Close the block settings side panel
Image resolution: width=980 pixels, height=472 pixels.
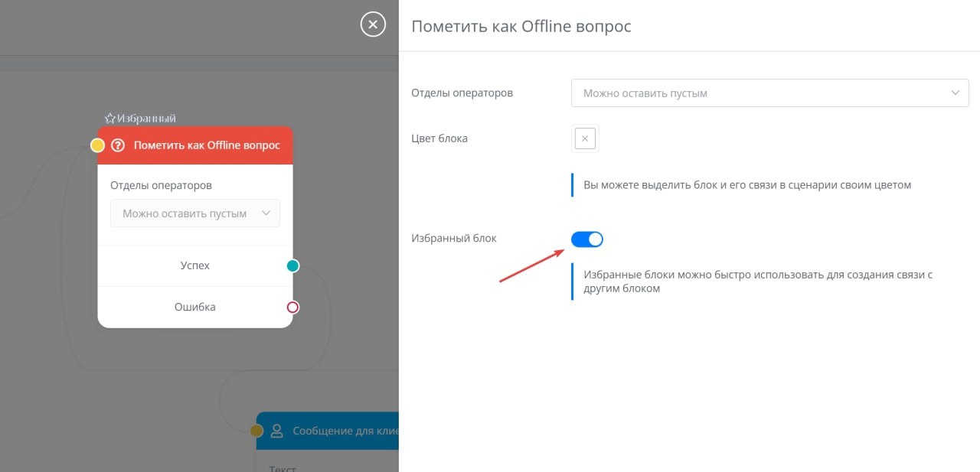click(373, 24)
